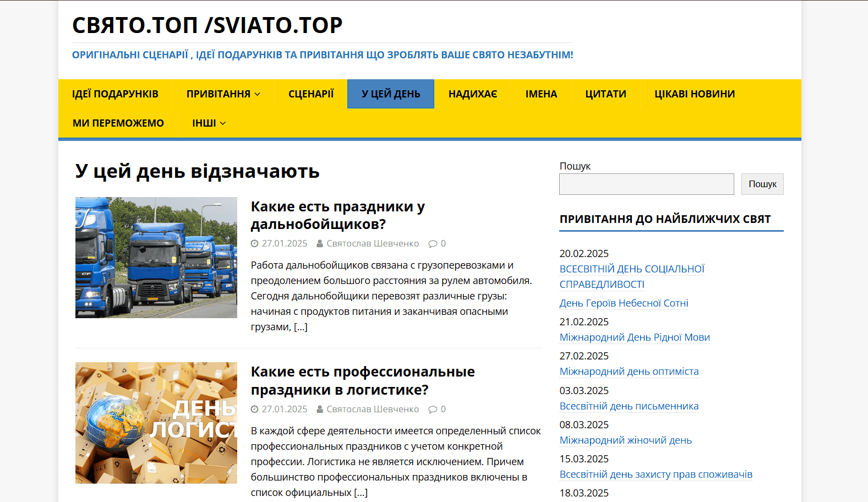
Task: Click the 21.02.2025 date in sidebar
Action: (x=584, y=322)
